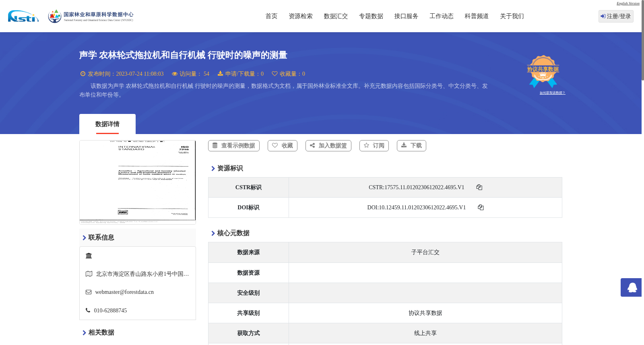
Task: Open the QQ chat floating icon
Action: [x=632, y=287]
